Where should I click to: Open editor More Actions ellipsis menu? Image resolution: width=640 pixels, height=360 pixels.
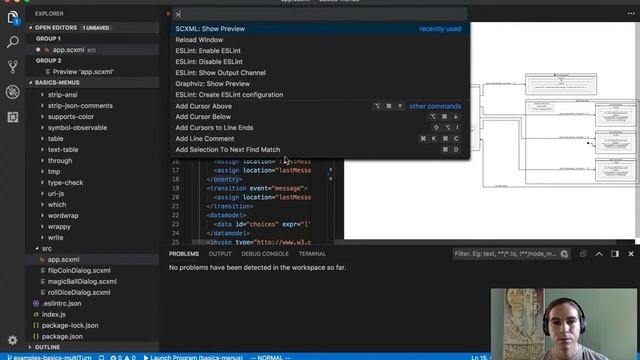click(x=631, y=13)
